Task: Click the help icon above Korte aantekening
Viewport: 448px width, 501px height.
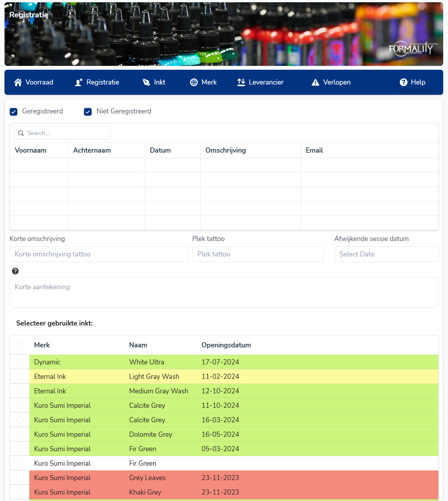Action: tap(15, 271)
